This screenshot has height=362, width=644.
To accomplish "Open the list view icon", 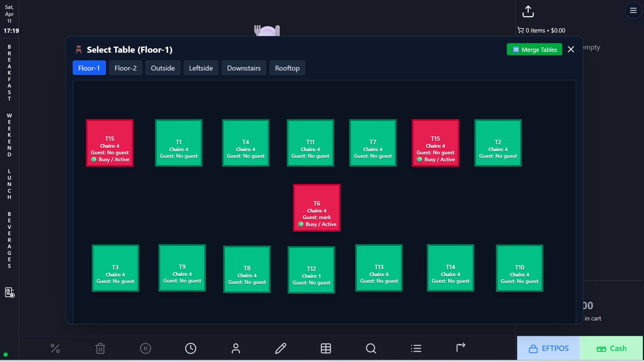I will (x=416, y=348).
